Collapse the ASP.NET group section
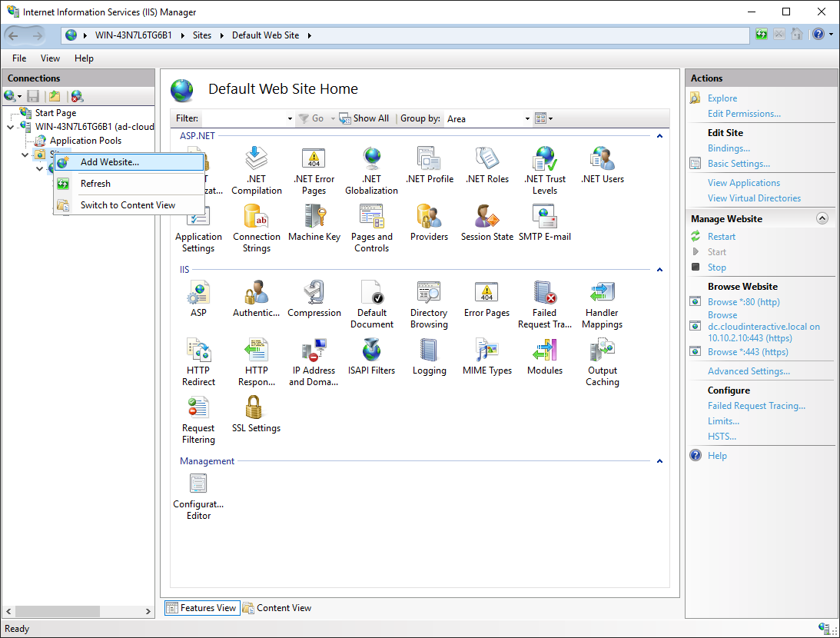 click(659, 136)
